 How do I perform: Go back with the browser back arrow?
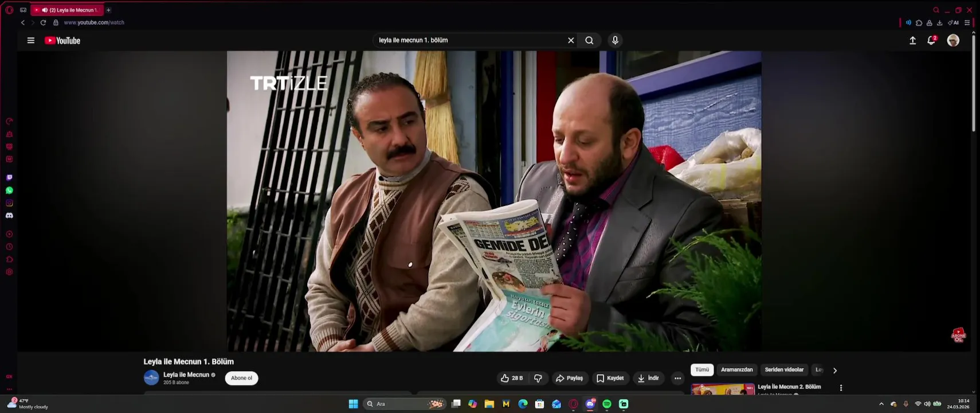[23, 22]
